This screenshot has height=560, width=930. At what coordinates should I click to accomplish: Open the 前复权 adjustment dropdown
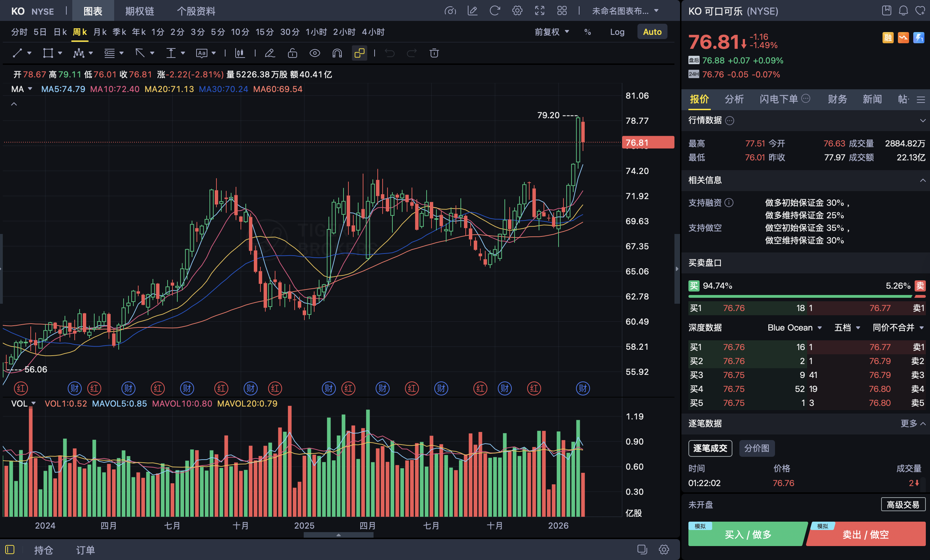click(552, 32)
